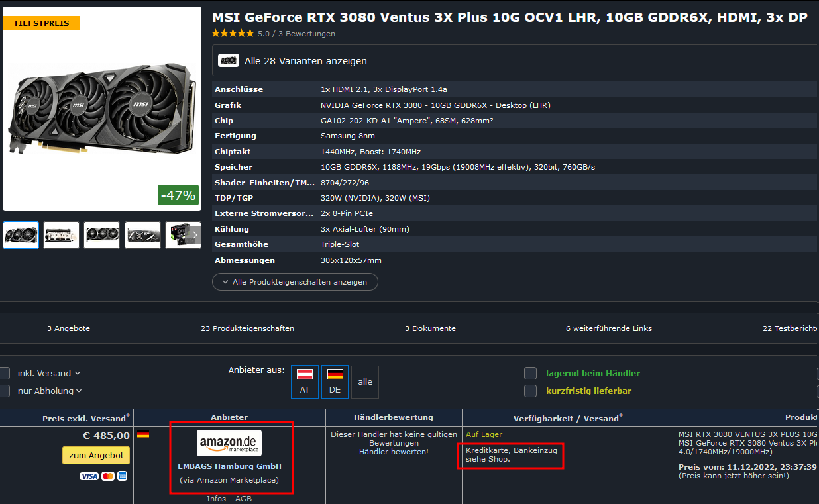Click the thumbnail strip next arrow
Viewport: 819px width, 504px height.
click(195, 235)
